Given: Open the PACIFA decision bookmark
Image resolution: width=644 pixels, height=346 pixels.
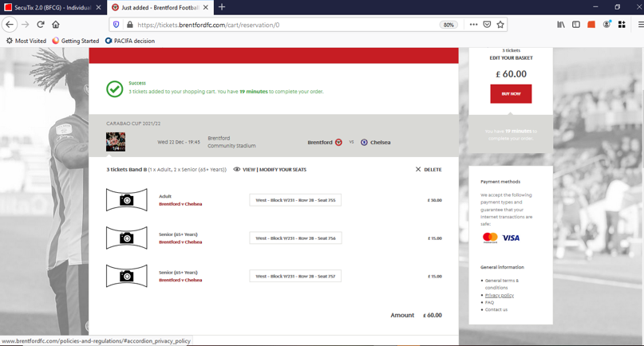Looking at the screenshot, I should (130, 41).
